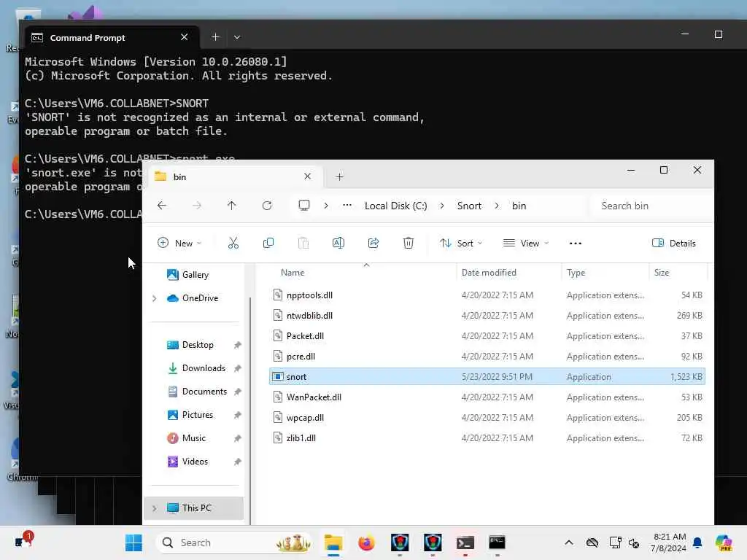Click the cloud sync-off icon in system tray
Viewport: 747px width, 560px height.
[592, 542]
